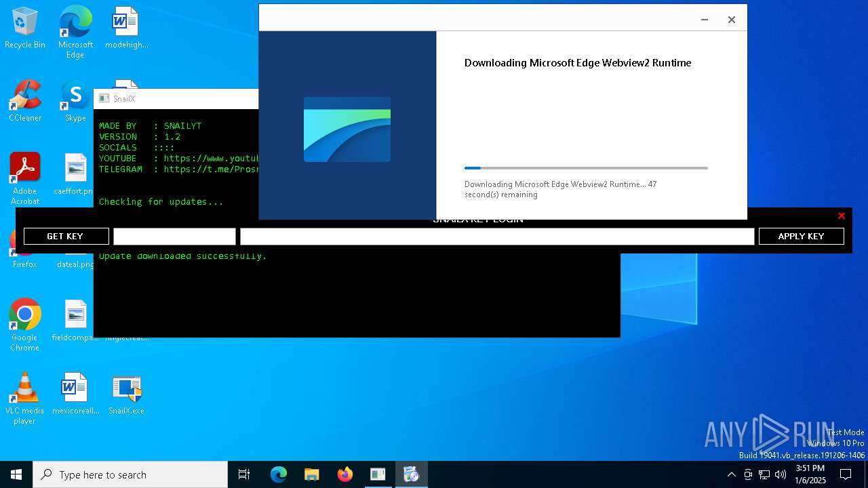Select the modehigh Word document icon
Viewport: 868px width, 488px height.
126,28
